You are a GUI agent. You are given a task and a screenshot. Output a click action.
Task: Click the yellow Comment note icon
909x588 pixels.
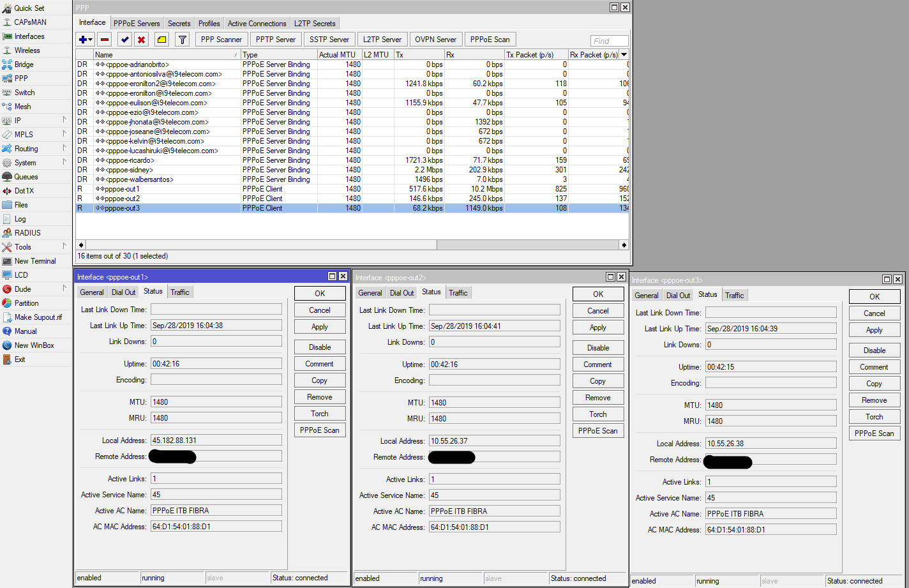(162, 40)
